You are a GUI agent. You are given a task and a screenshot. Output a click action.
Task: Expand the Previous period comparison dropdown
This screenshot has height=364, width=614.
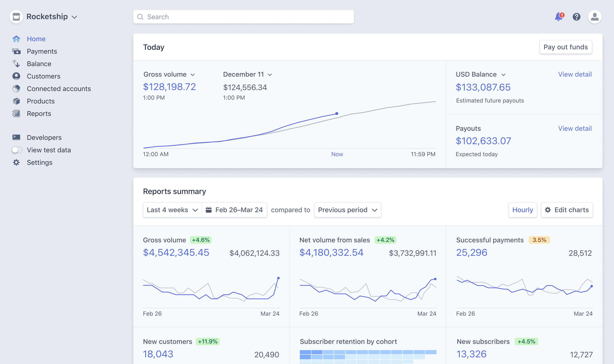coord(347,210)
